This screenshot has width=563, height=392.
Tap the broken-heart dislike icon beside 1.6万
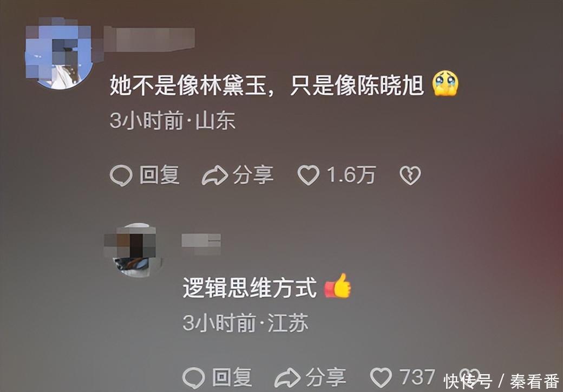(x=410, y=175)
